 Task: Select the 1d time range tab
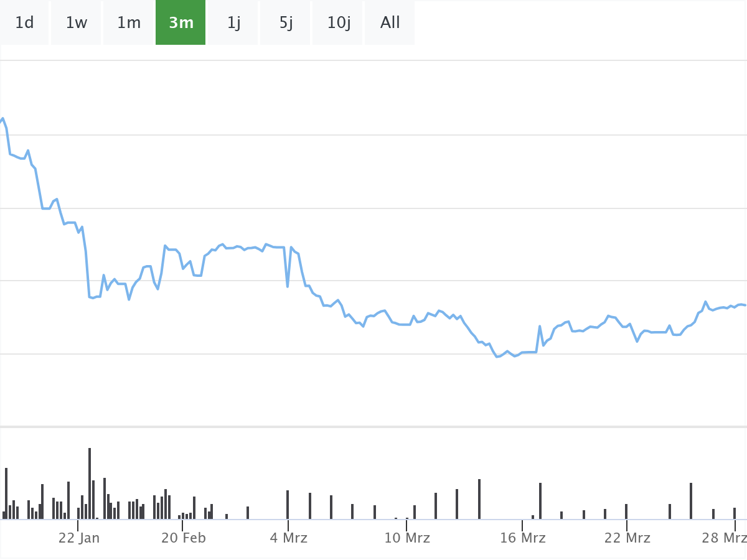(24, 22)
